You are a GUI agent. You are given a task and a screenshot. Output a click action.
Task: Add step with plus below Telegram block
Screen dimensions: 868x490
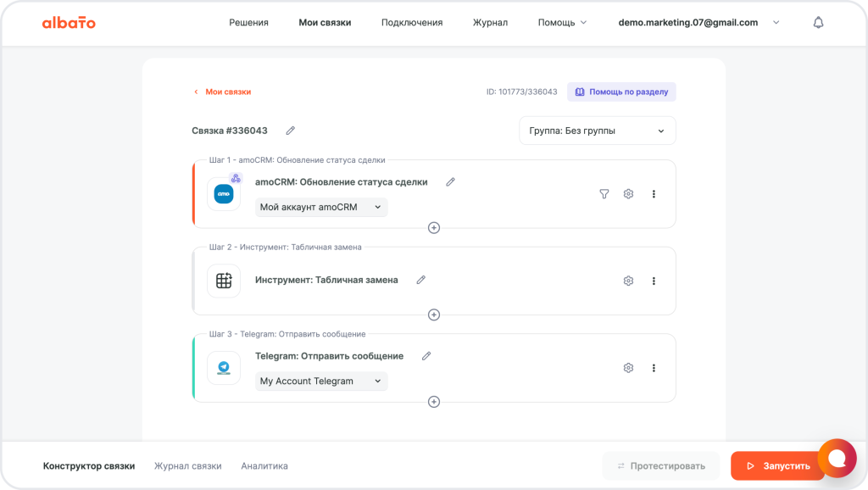[434, 402]
